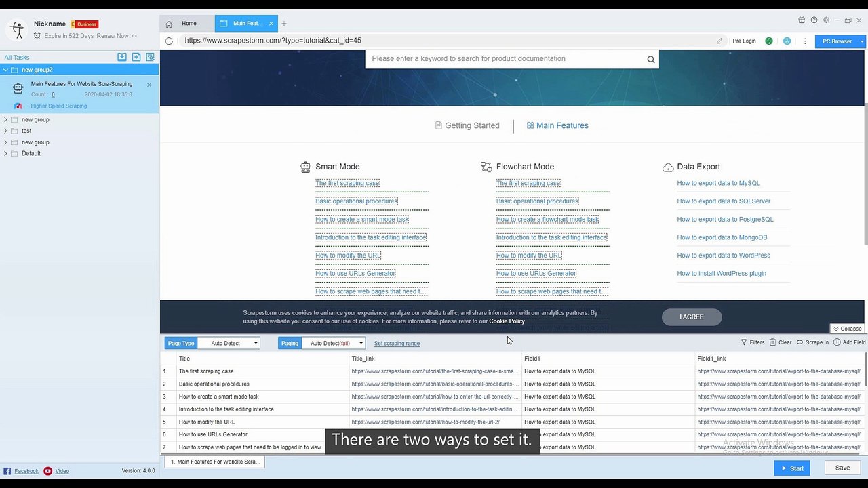Save the task
868x488 pixels.
842,468
